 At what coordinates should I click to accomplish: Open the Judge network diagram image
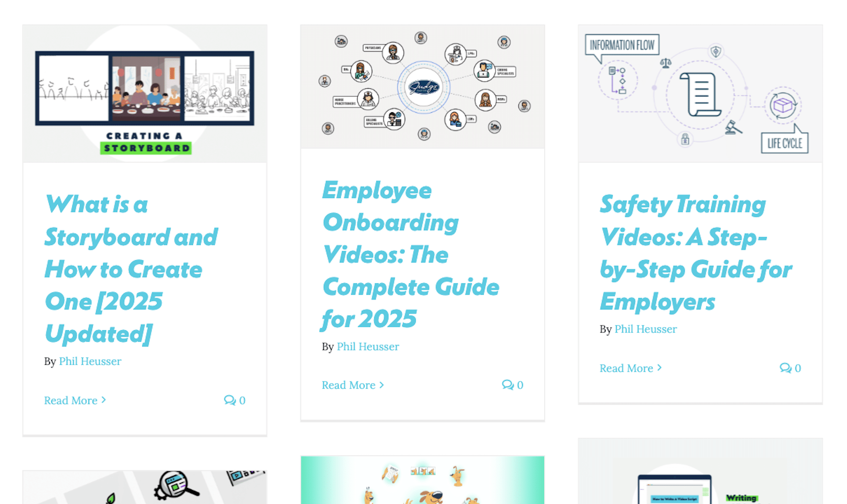(x=422, y=87)
